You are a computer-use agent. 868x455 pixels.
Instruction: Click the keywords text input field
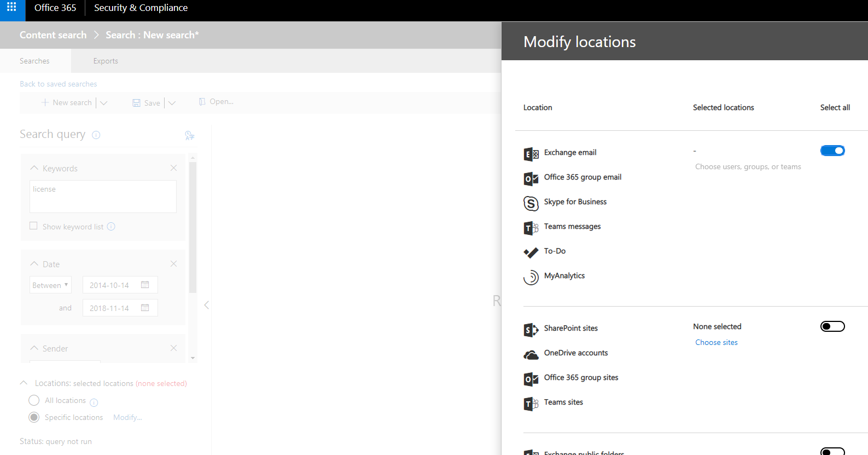tap(103, 197)
